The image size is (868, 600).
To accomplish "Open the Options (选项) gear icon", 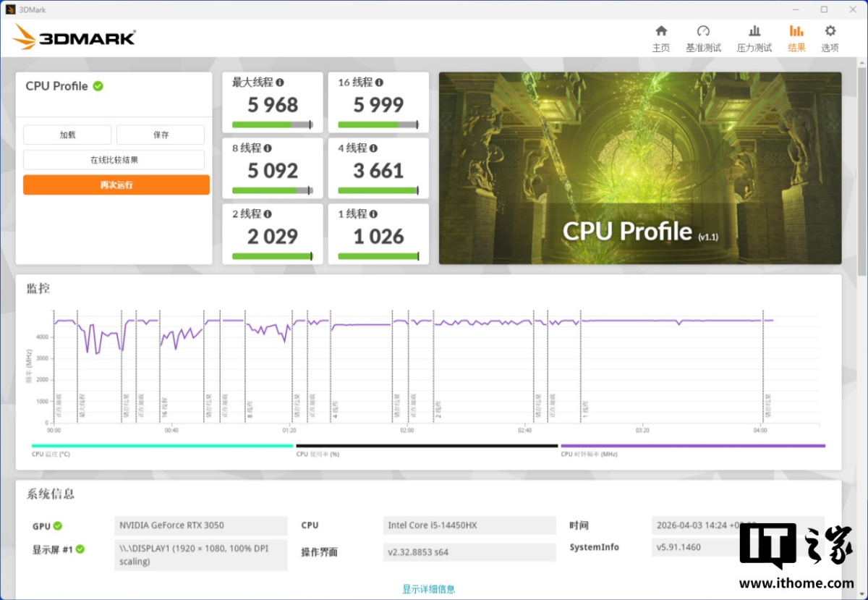I will 830,31.
